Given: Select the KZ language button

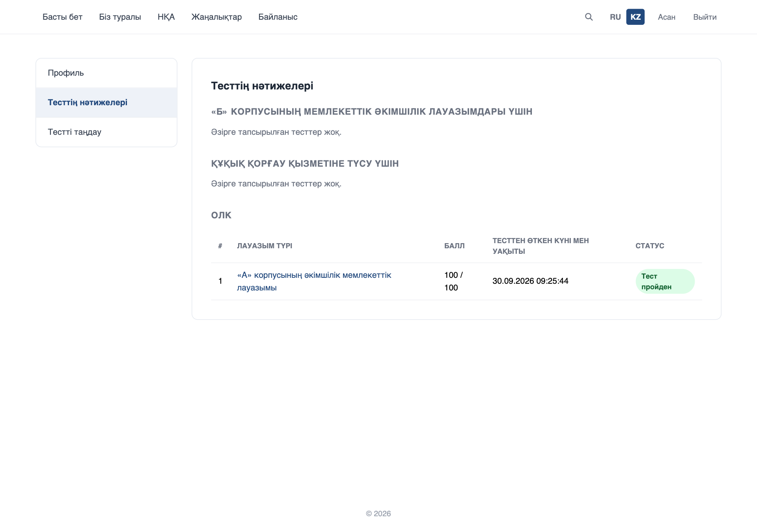Looking at the screenshot, I should coord(635,17).
